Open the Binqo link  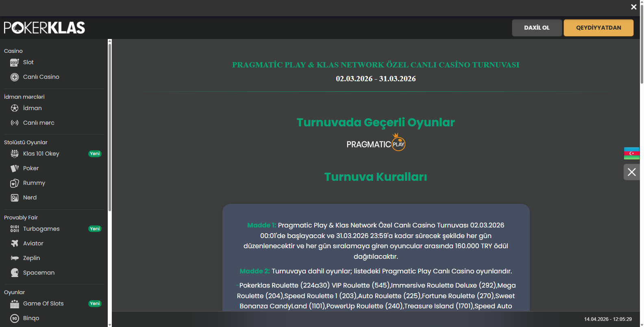point(31,318)
